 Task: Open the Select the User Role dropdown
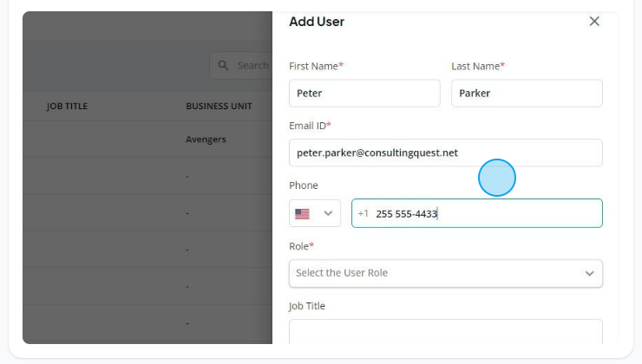coord(445,273)
